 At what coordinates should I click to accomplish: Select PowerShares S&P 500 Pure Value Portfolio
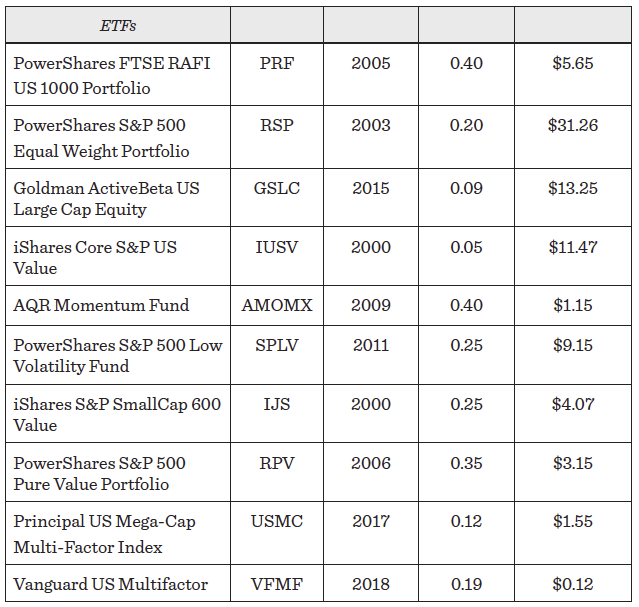[x=100, y=473]
